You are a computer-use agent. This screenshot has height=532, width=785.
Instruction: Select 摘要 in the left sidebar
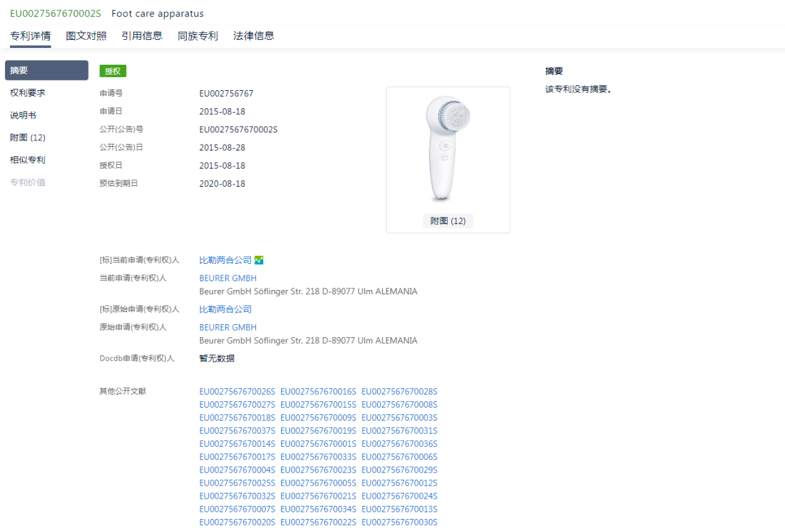tap(47, 70)
